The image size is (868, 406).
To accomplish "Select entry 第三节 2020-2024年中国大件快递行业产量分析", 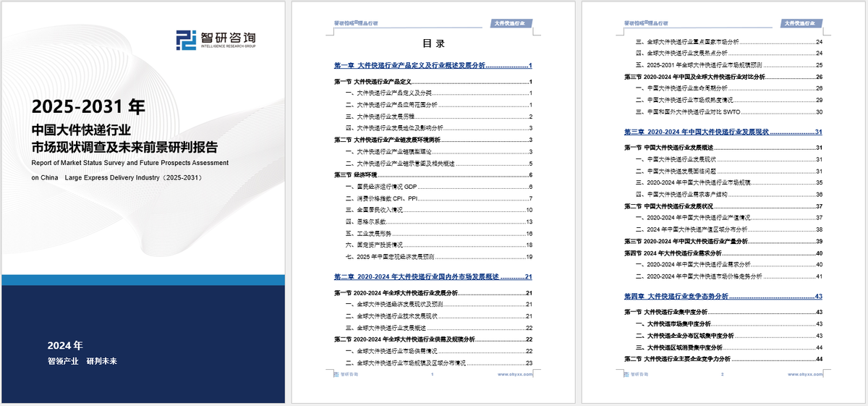I will 723,241.
